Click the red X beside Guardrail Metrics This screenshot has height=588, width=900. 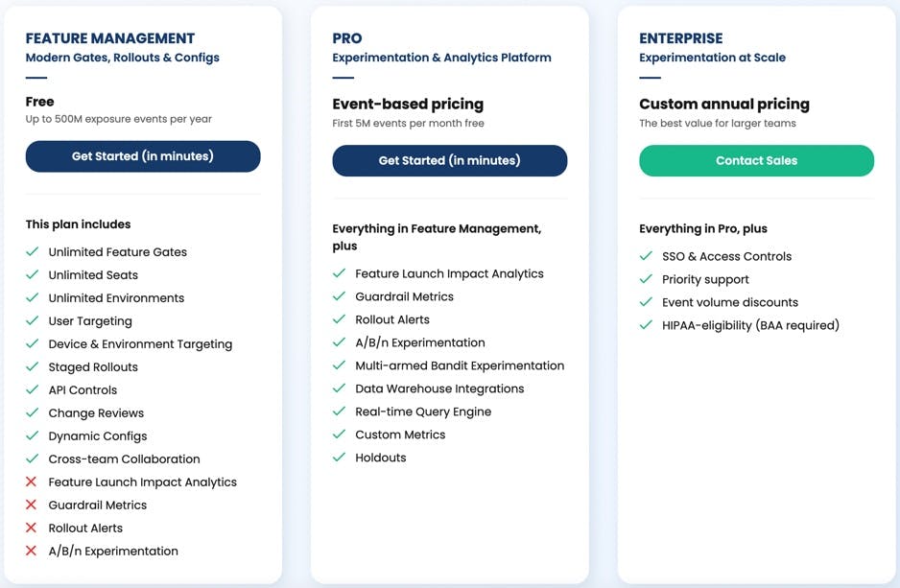coord(31,506)
